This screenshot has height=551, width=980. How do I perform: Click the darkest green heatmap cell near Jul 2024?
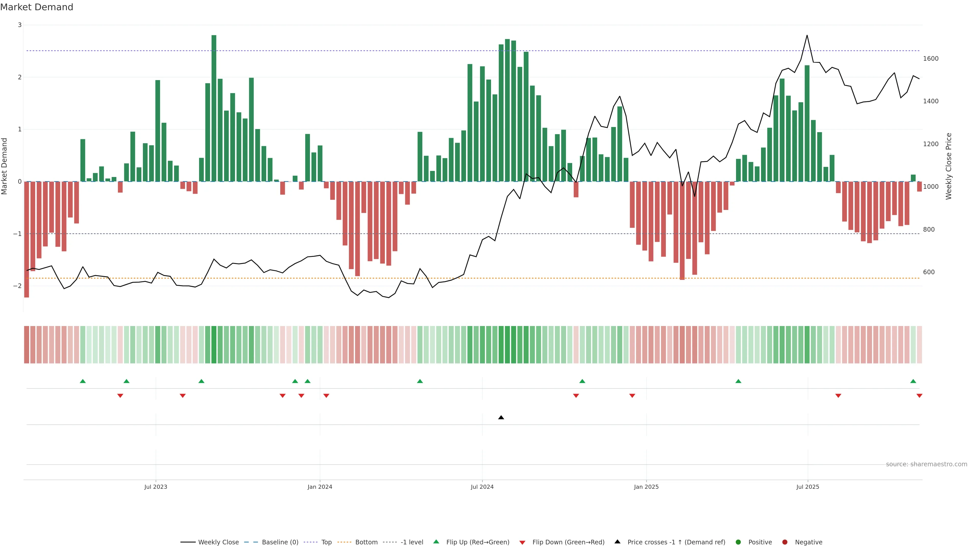(x=507, y=345)
